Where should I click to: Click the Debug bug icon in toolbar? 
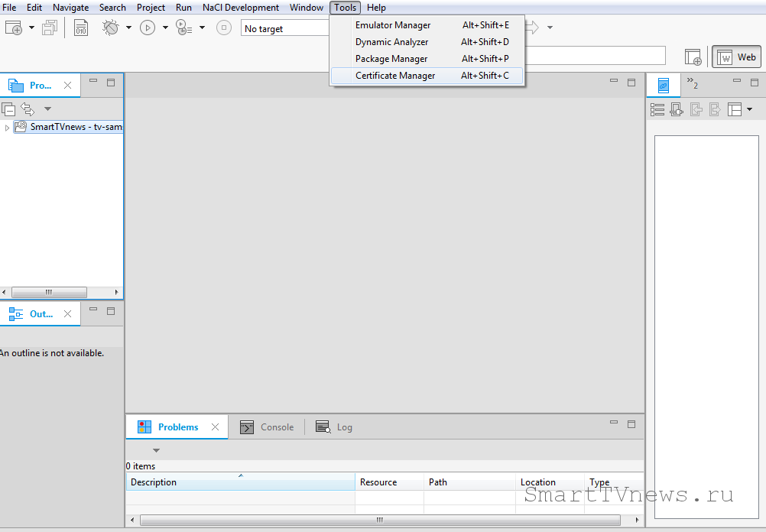coord(111,28)
